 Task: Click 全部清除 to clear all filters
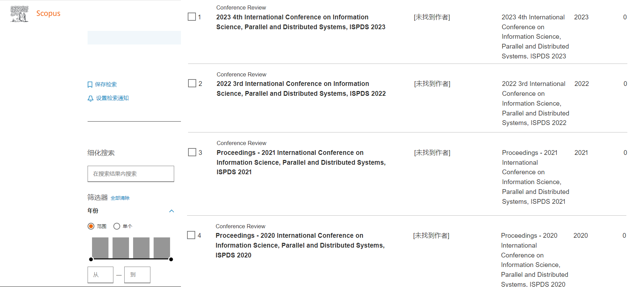coord(120,198)
